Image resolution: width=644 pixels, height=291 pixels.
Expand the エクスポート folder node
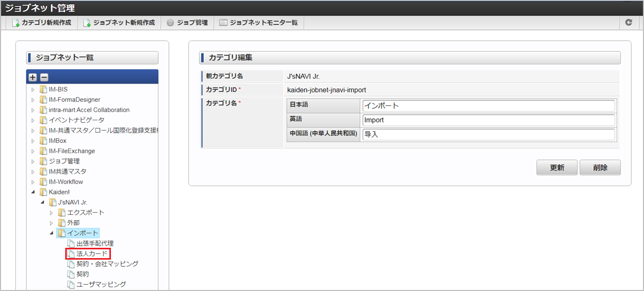pos(51,213)
